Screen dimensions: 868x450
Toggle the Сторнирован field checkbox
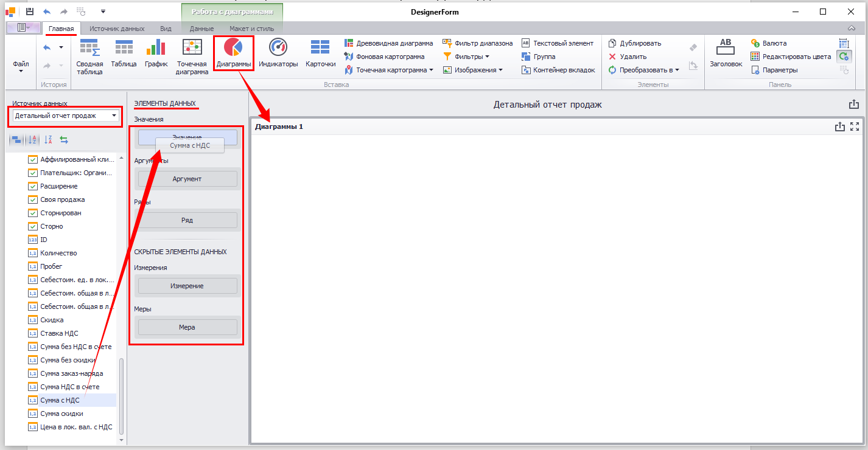(x=33, y=213)
